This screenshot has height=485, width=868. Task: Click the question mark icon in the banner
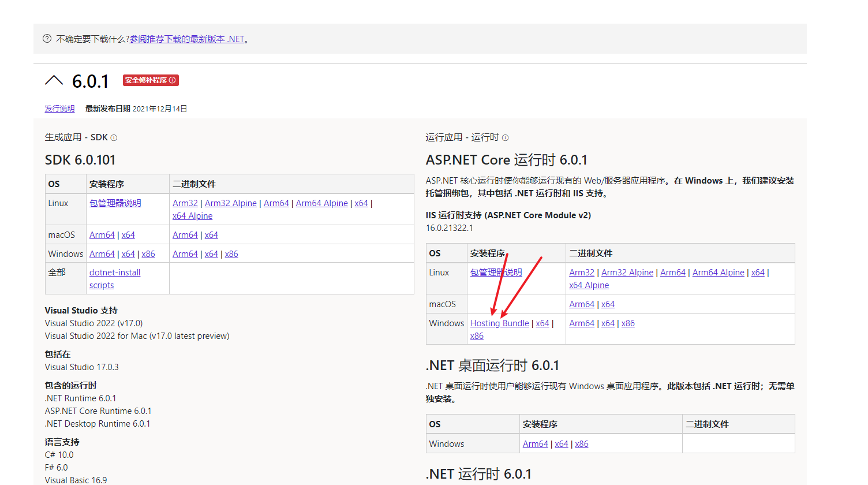tap(47, 39)
